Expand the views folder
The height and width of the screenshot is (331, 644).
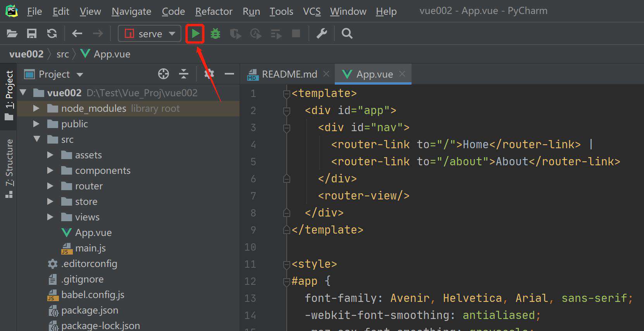pos(50,217)
